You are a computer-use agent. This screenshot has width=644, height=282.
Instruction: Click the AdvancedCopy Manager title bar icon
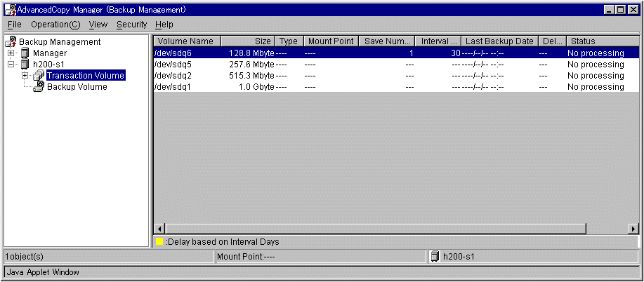(10, 9)
